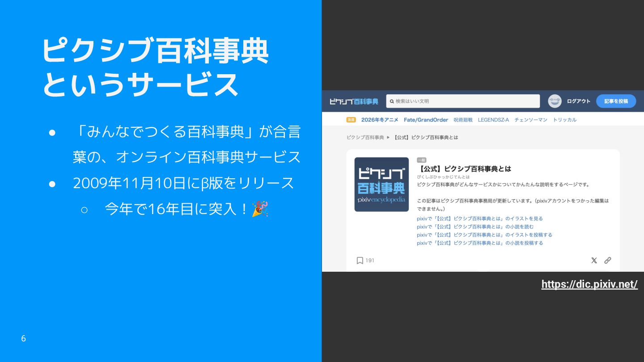Click the party popper emoji

(260, 209)
